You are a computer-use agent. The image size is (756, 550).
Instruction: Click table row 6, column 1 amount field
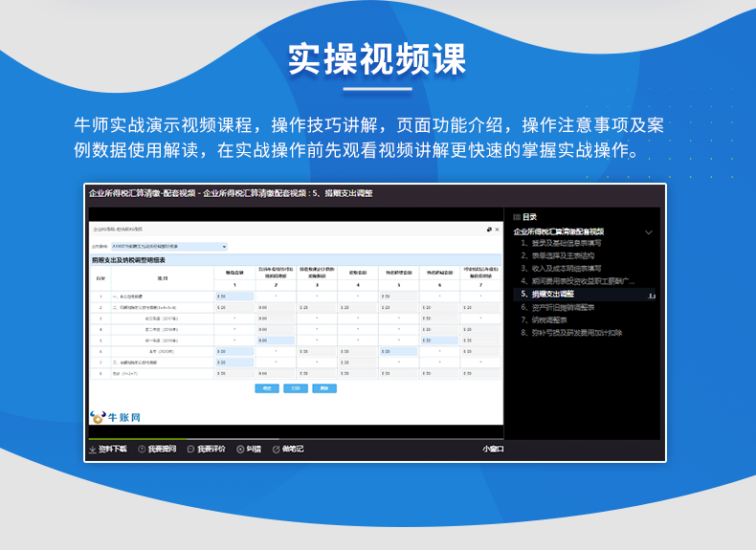(x=234, y=351)
